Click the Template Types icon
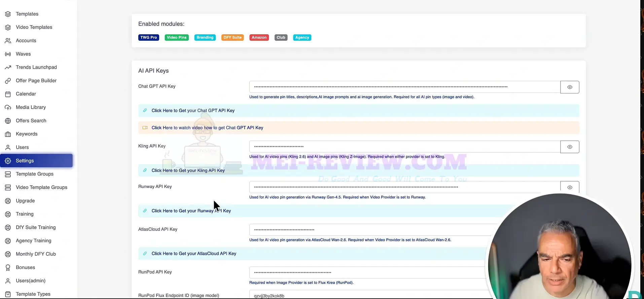Image resolution: width=644 pixels, height=299 pixels. tap(8, 294)
